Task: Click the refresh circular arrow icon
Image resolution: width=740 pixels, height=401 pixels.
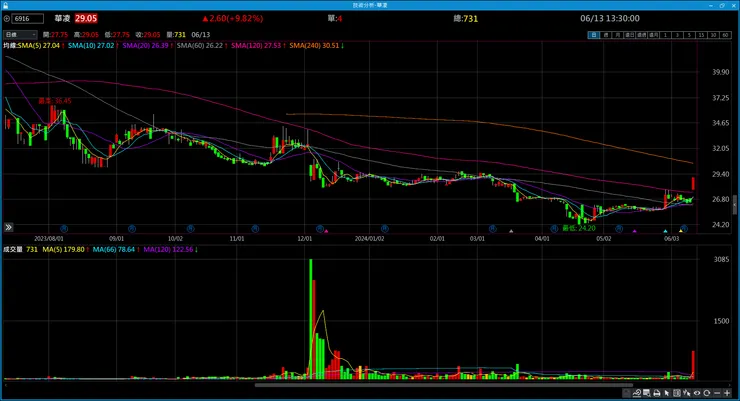Action: 706,393
